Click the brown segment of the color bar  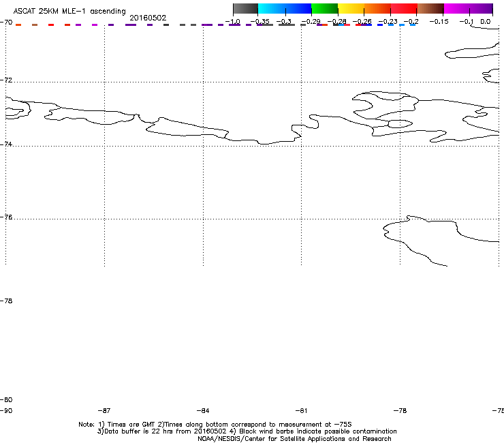(430, 9)
